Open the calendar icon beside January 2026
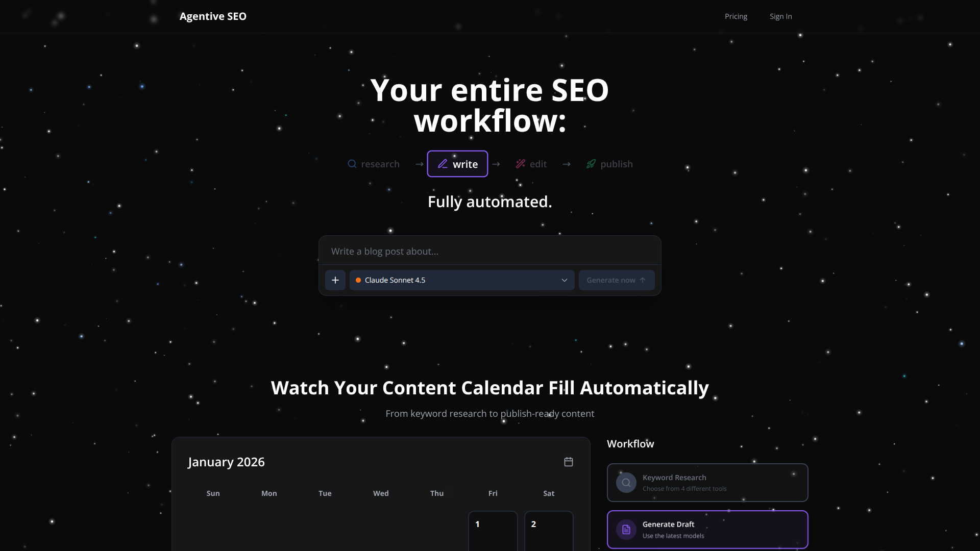Viewport: 980px width, 551px height. tap(569, 462)
